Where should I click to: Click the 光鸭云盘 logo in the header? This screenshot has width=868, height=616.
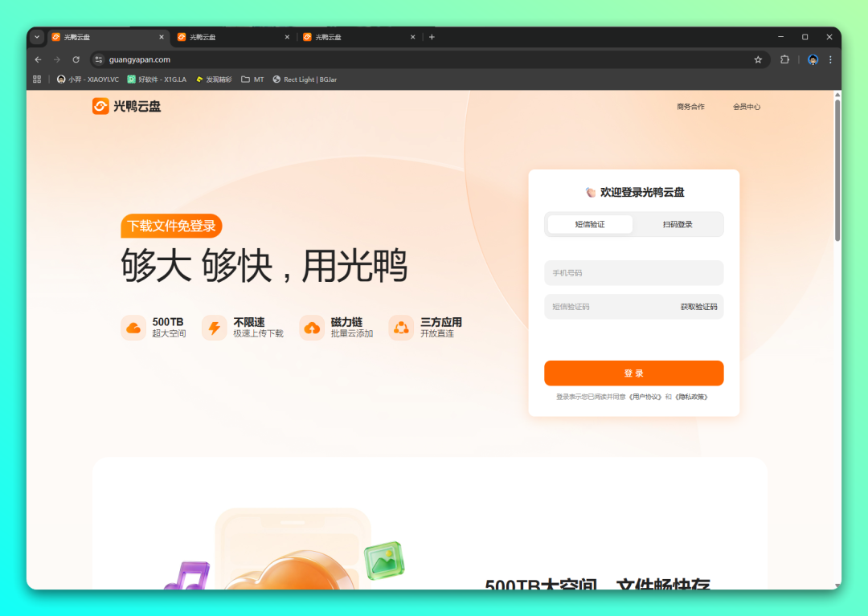[x=126, y=106]
